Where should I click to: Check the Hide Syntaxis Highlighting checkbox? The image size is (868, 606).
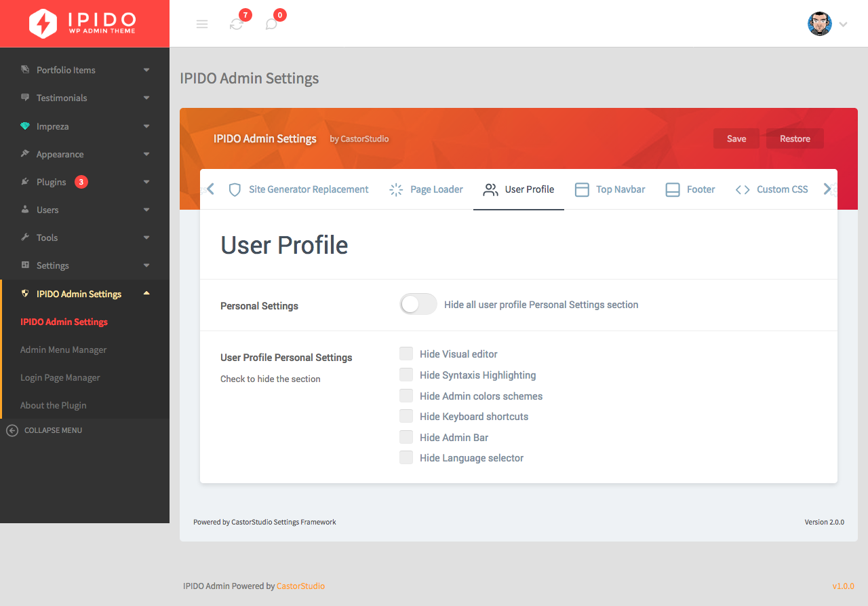[406, 375]
